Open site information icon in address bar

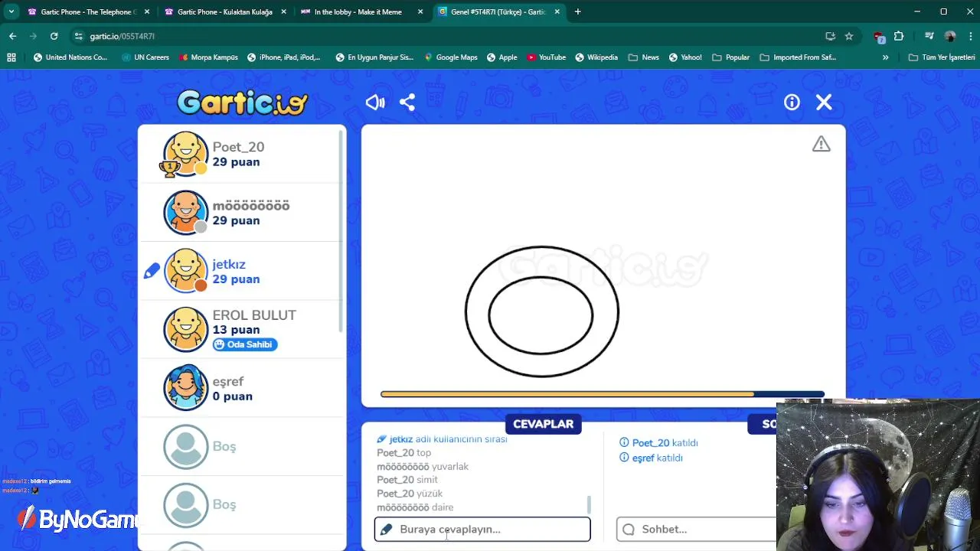pos(78,36)
